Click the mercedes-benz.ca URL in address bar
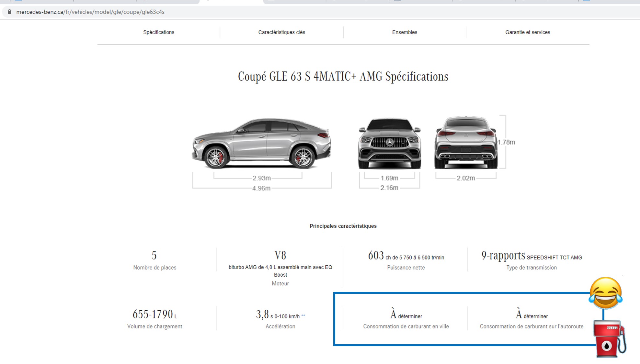 click(x=90, y=12)
